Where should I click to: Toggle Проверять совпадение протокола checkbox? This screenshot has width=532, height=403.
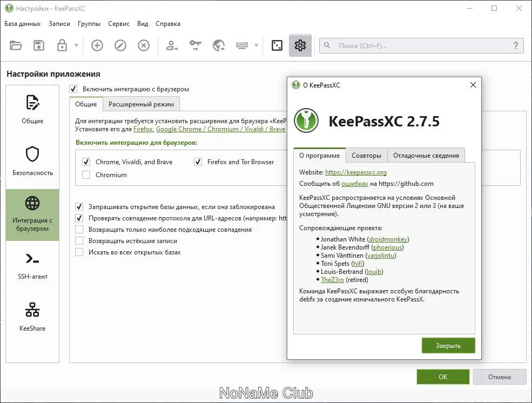pyautogui.click(x=79, y=218)
